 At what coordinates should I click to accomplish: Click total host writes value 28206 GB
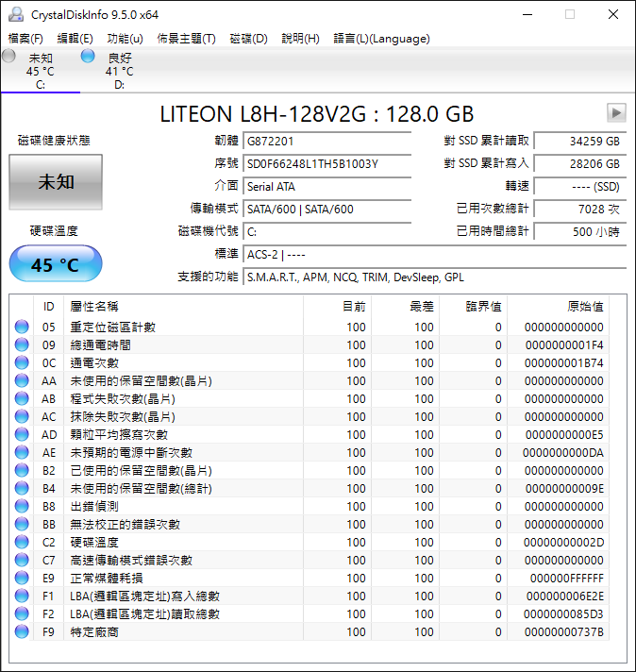tap(580, 163)
